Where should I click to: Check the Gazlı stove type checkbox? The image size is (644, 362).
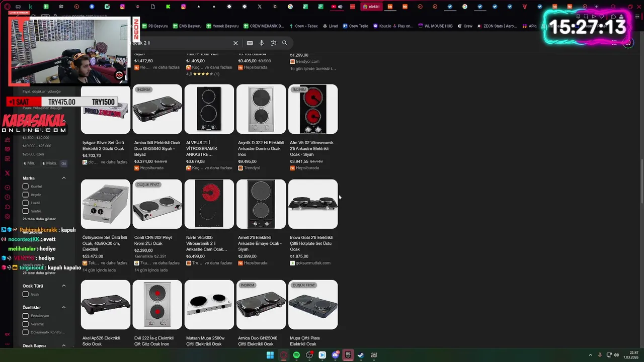pyautogui.click(x=26, y=294)
